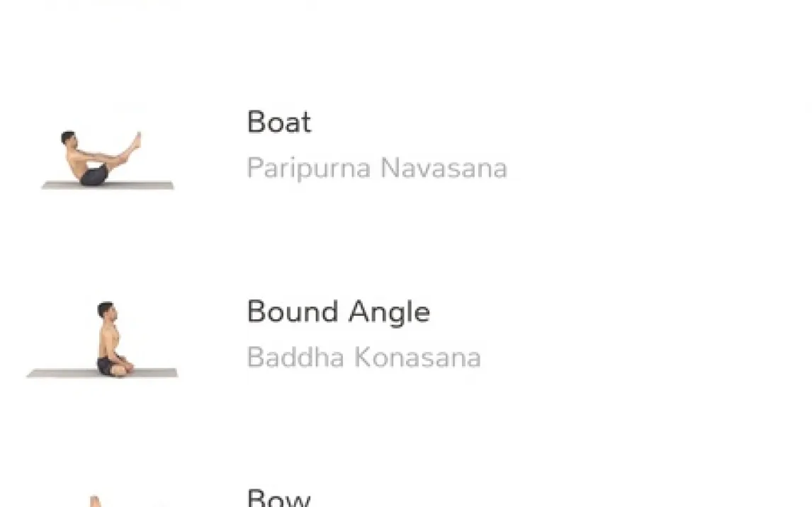Click the word Navasana
812x507 pixels.
click(x=444, y=169)
